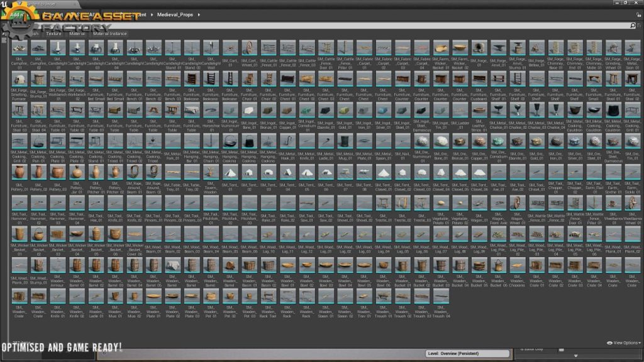Open the Medieval_Props breadcrumb folder
The image size is (644, 362).
point(175,15)
